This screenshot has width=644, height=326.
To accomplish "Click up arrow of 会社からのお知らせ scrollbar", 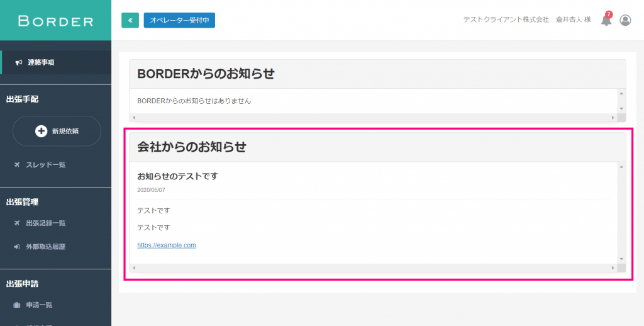I will pyautogui.click(x=621, y=167).
